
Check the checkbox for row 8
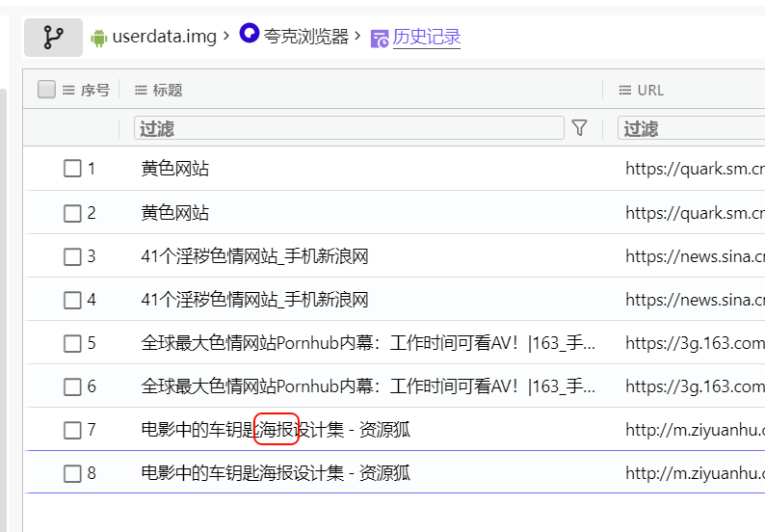pyautogui.click(x=72, y=473)
